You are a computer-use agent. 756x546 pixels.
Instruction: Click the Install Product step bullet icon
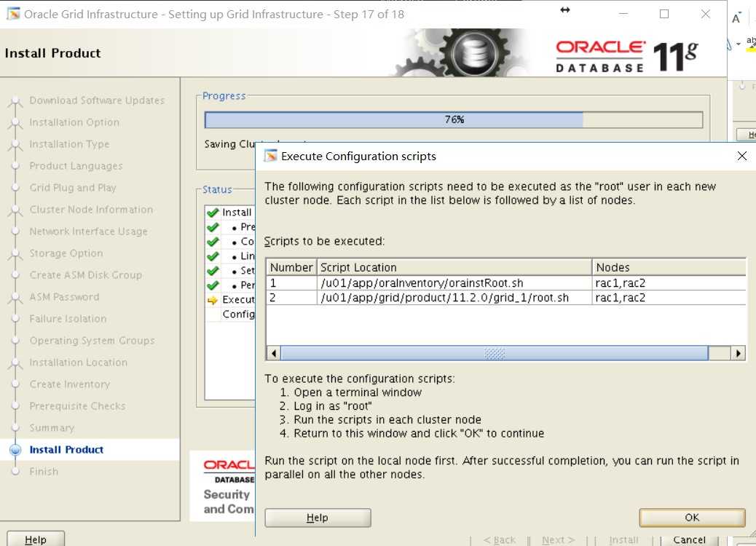(x=15, y=450)
